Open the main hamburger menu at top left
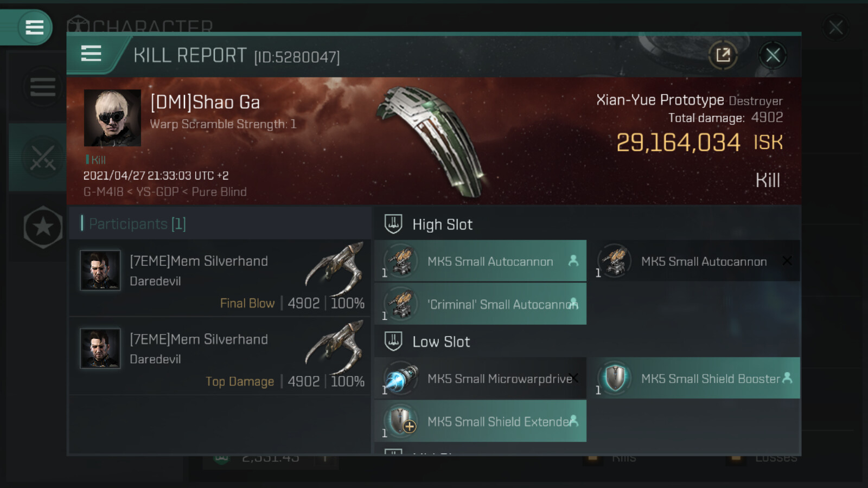 pyautogui.click(x=34, y=27)
